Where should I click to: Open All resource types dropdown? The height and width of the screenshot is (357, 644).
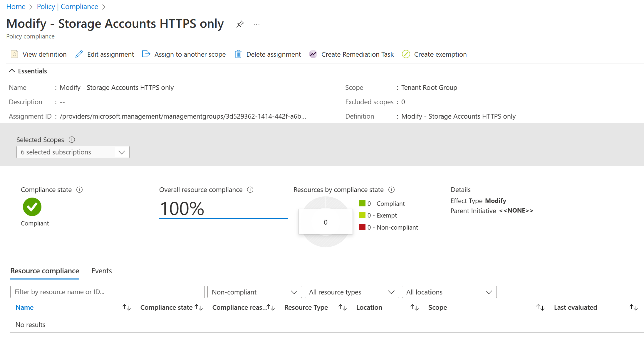pyautogui.click(x=352, y=292)
